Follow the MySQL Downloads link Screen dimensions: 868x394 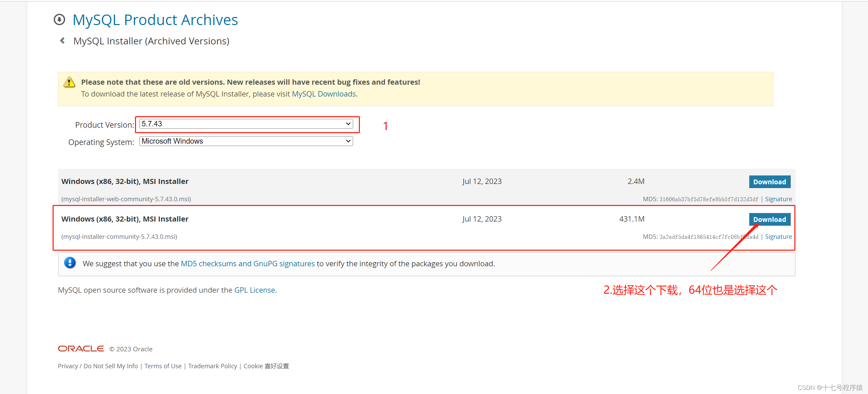click(324, 94)
